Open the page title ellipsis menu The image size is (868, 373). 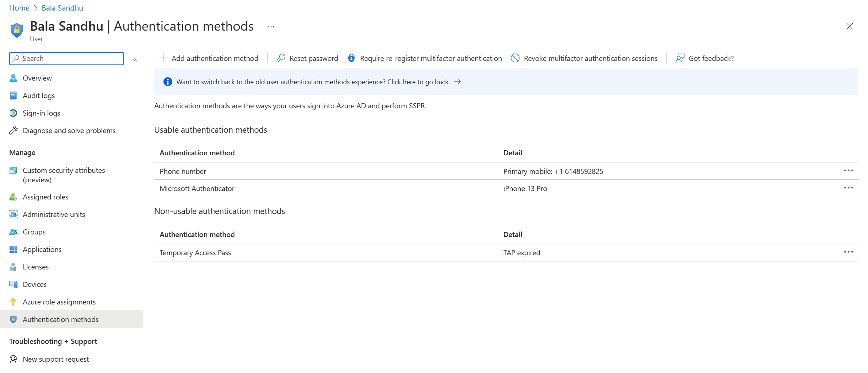(x=271, y=26)
